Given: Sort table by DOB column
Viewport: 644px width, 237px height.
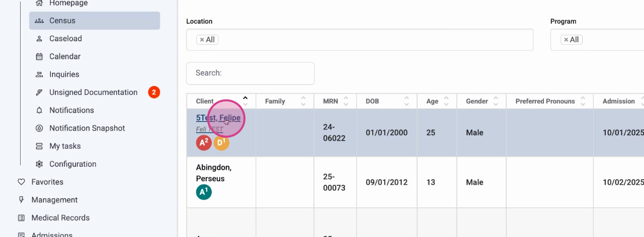Looking at the screenshot, I should pos(387,101).
